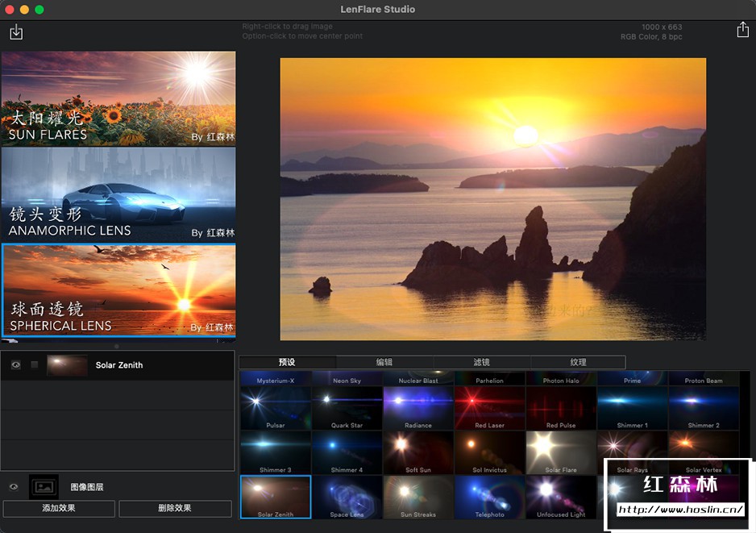The image size is (756, 533).
Task: Apply the Space Lens flare preset
Action: pyautogui.click(x=347, y=497)
